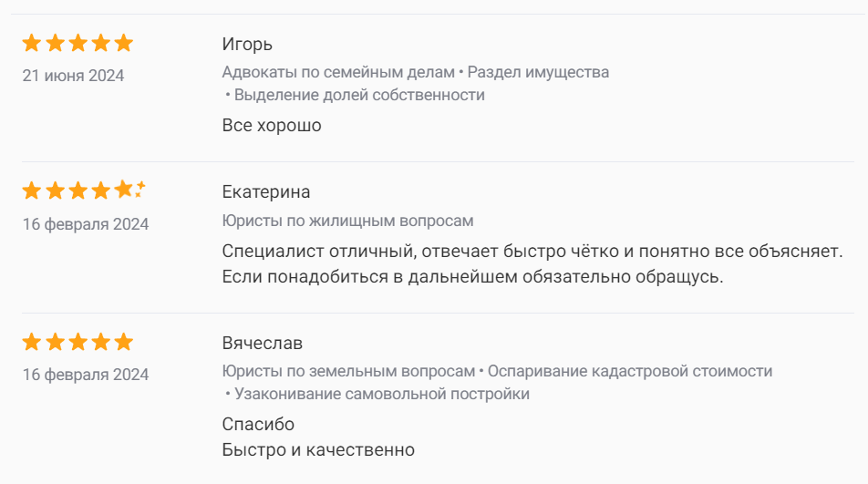
Task: Select 'Узаконивание самовольной постройки' service tag
Action: pyautogui.click(x=382, y=394)
